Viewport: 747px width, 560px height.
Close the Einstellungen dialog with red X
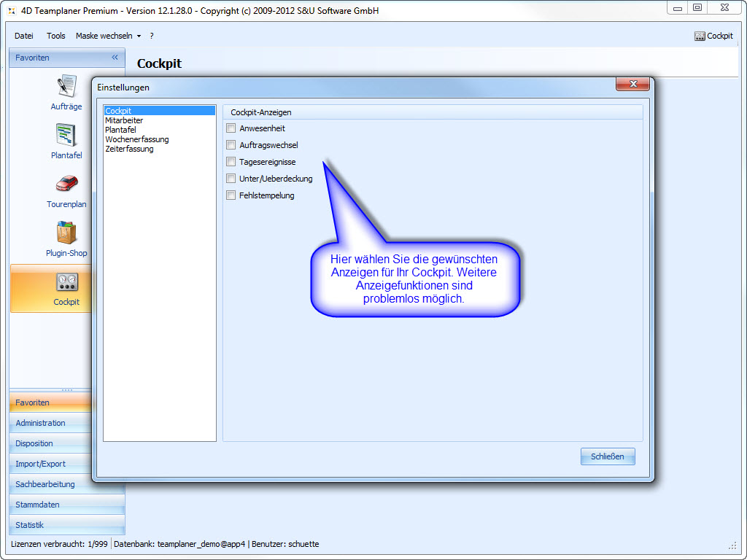632,85
